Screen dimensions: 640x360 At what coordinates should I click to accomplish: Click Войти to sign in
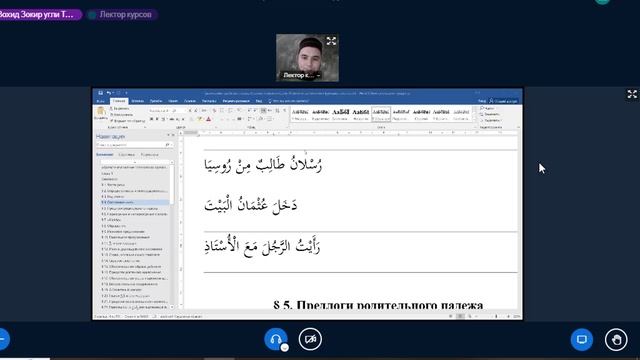[x=482, y=101]
